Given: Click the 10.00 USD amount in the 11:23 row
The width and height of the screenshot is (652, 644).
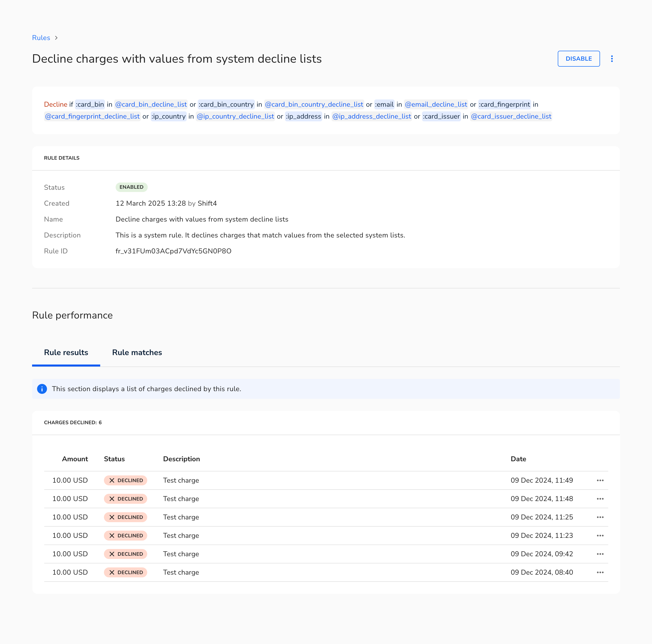Looking at the screenshot, I should click(70, 536).
